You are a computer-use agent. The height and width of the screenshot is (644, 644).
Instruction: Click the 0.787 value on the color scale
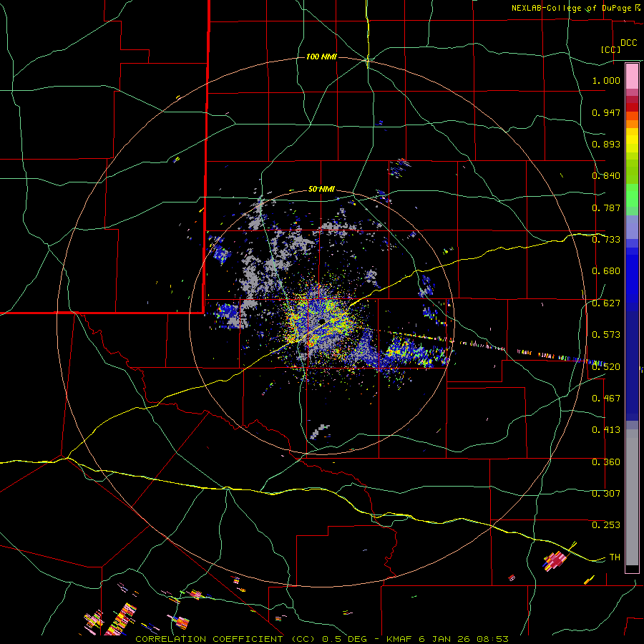pyautogui.click(x=606, y=208)
